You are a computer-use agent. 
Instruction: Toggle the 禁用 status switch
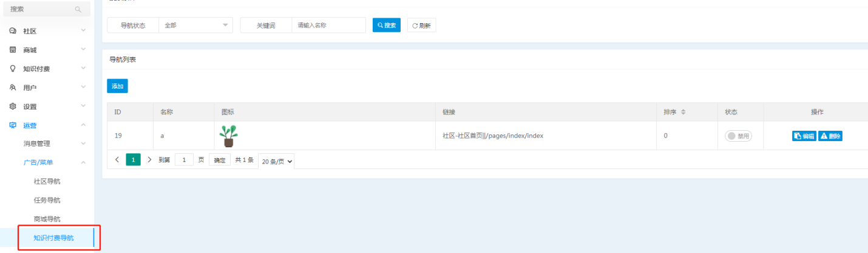[x=739, y=136]
